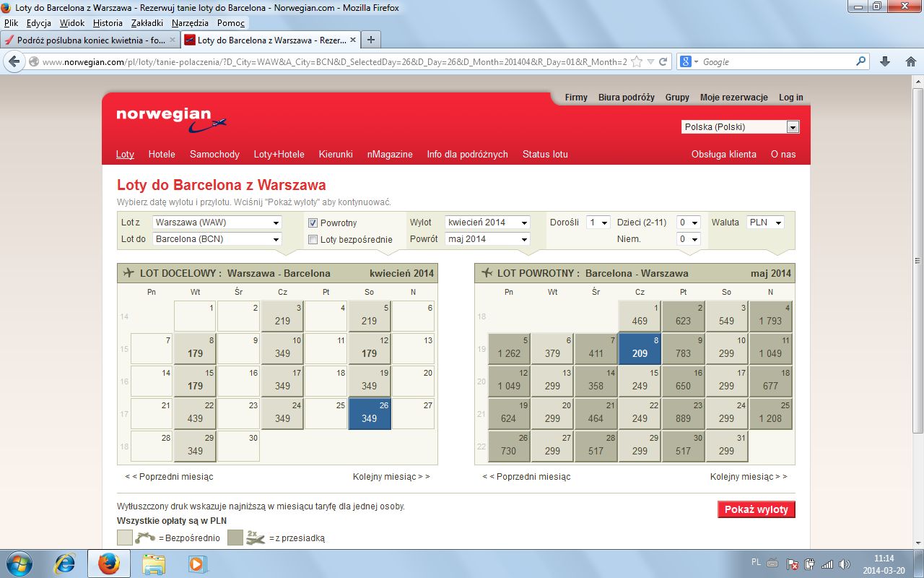The width and height of the screenshot is (924, 578).
Task: Select currency in the Waluta dropdown
Action: [x=766, y=223]
